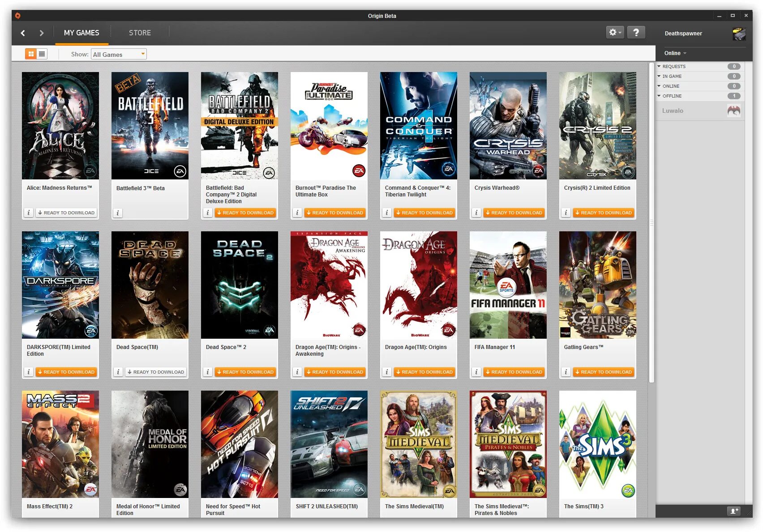Show info for Battlefield: Bad Company 2
The width and height of the screenshot is (763, 532).
point(208,213)
